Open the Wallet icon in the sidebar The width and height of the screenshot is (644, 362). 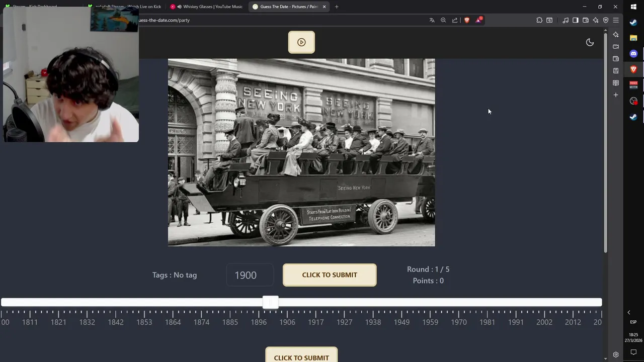(616, 59)
